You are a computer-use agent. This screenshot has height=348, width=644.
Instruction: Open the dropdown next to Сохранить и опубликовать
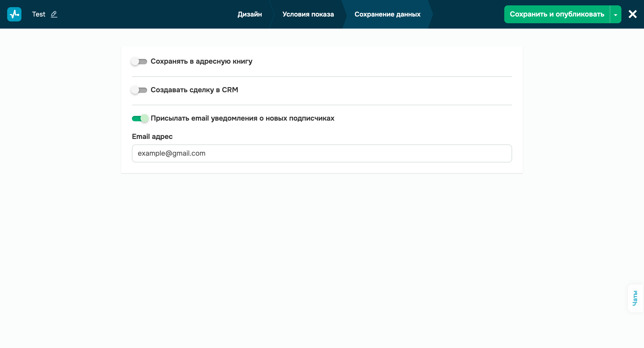click(615, 14)
